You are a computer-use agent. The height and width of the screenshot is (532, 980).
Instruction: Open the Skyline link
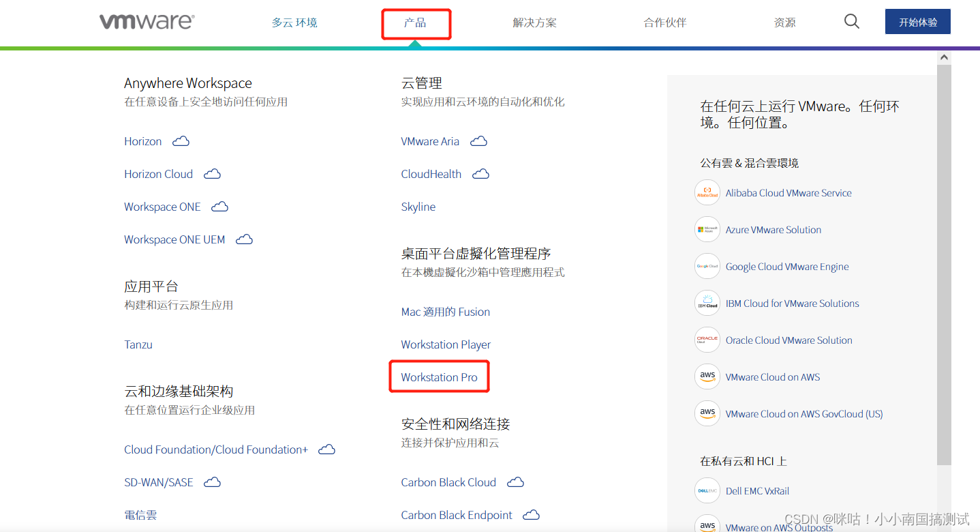point(418,207)
